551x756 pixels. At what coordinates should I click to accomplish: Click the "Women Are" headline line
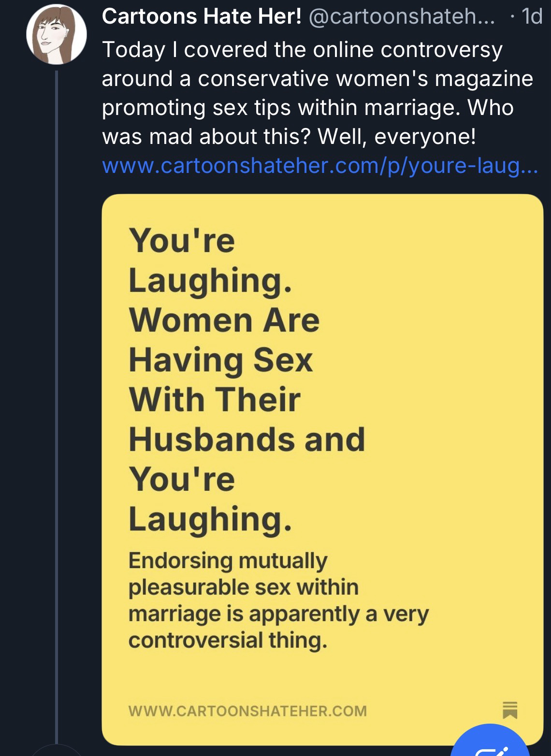(224, 321)
